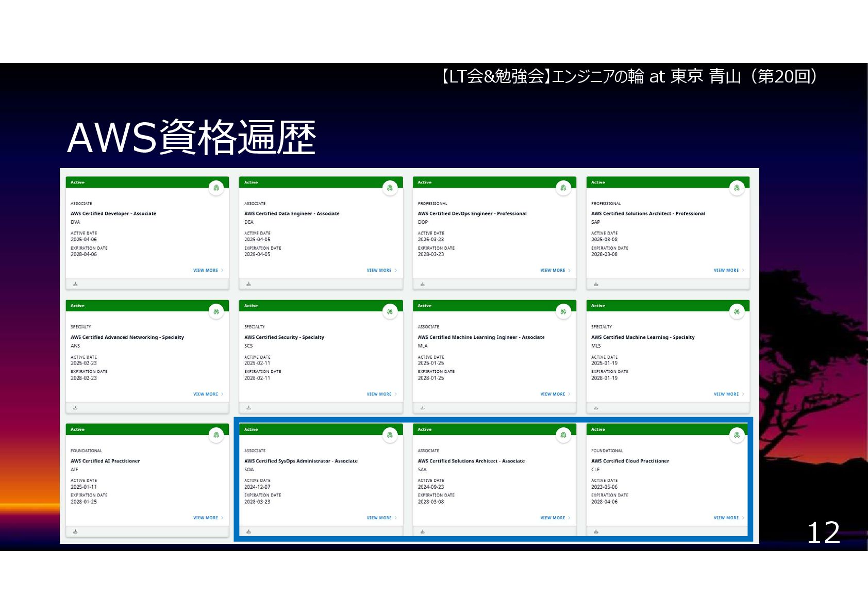
Task: Click the badge icon on the SysOps Administrator card
Action: (x=390, y=435)
